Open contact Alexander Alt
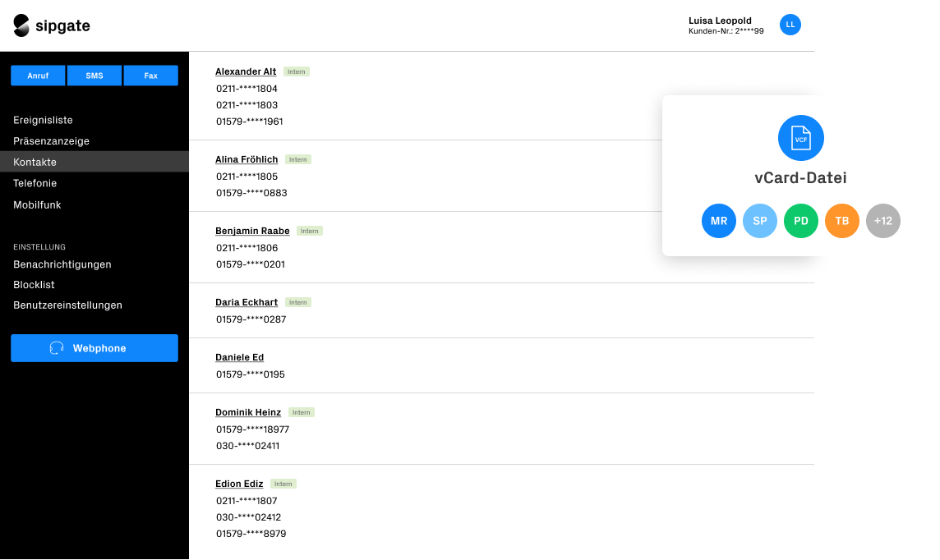 coord(246,71)
